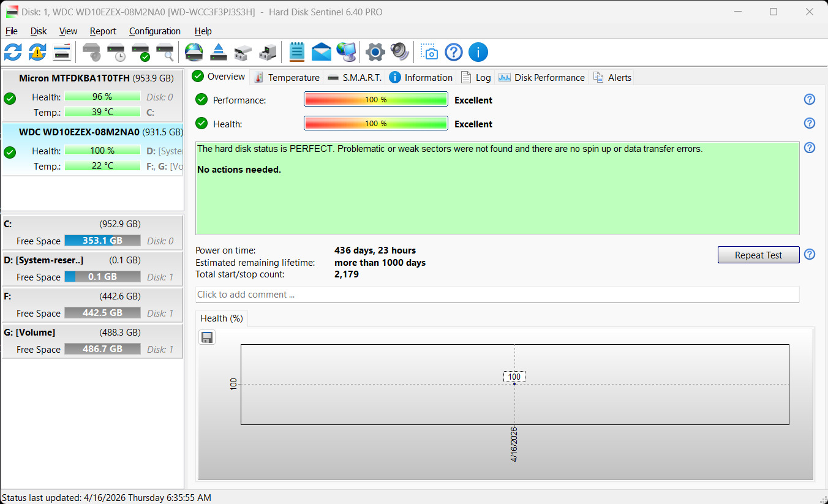This screenshot has height=504, width=828.
Task: Click the two white drives toolbar icon
Action: click(x=243, y=53)
